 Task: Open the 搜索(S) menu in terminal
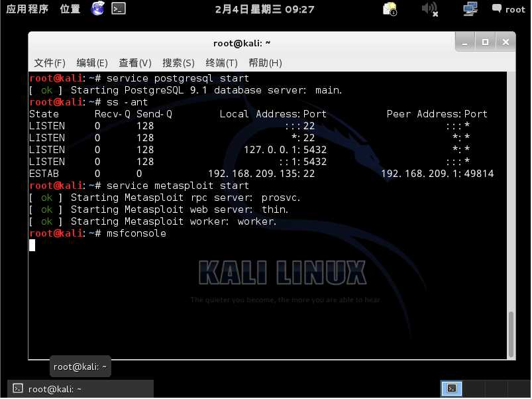point(178,63)
